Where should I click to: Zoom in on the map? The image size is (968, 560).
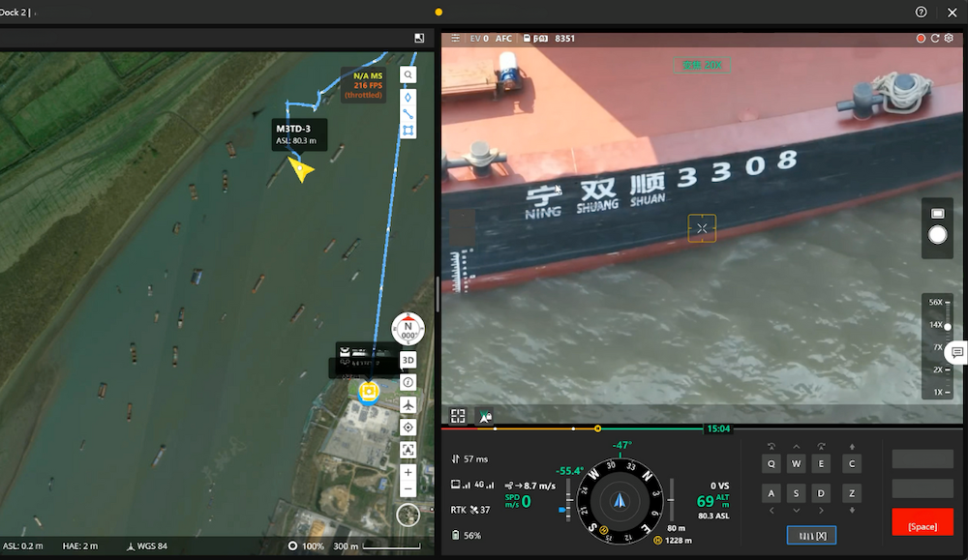[x=408, y=472]
